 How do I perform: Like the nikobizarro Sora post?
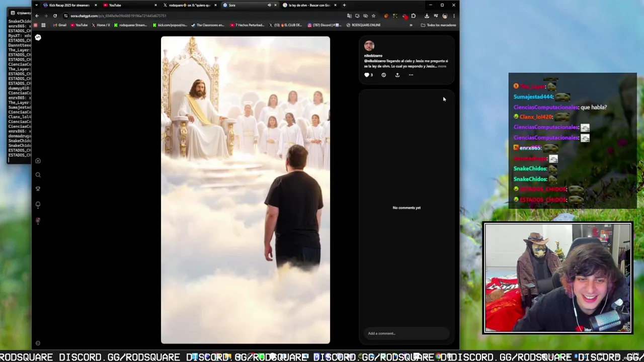367,75
